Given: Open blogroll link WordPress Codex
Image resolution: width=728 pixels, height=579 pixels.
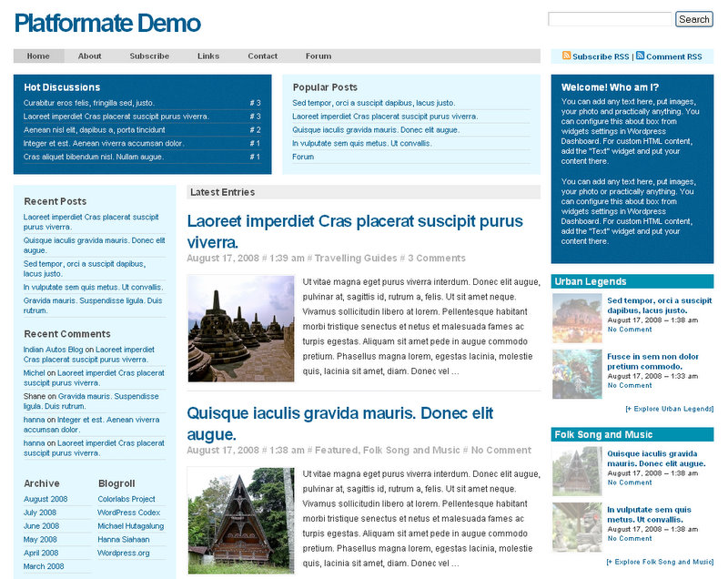Looking at the screenshot, I should [x=128, y=513].
